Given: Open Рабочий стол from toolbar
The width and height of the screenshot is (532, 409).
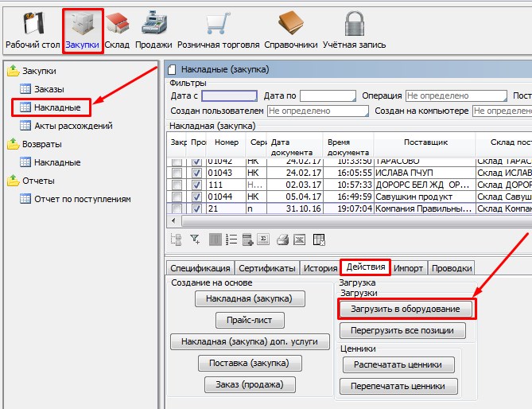Looking at the screenshot, I should click(x=32, y=30).
